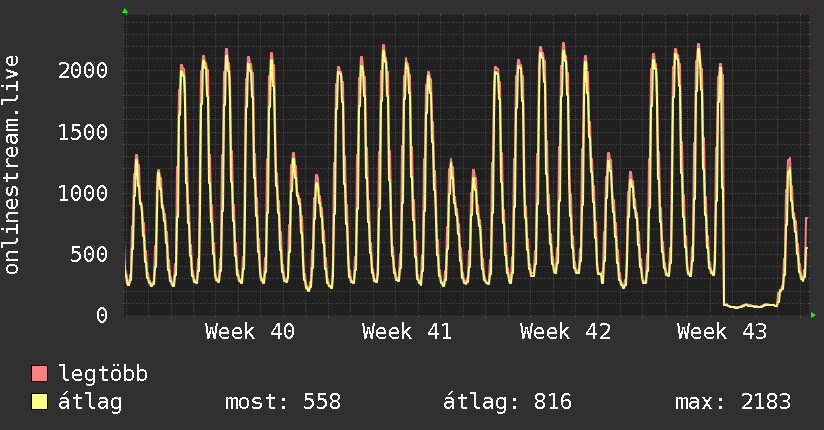Image resolution: width=824 pixels, height=430 pixels.
Task: Click the Week 43 axis label
Action: (722, 332)
